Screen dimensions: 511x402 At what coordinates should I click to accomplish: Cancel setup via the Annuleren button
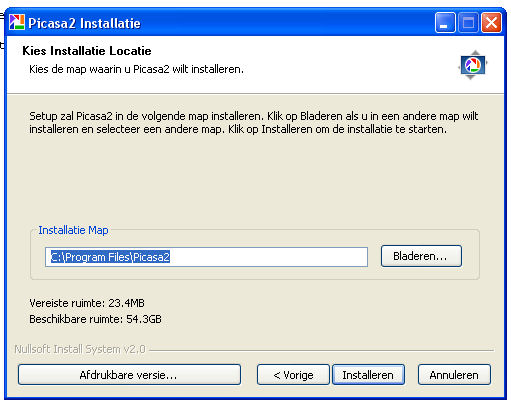454,375
